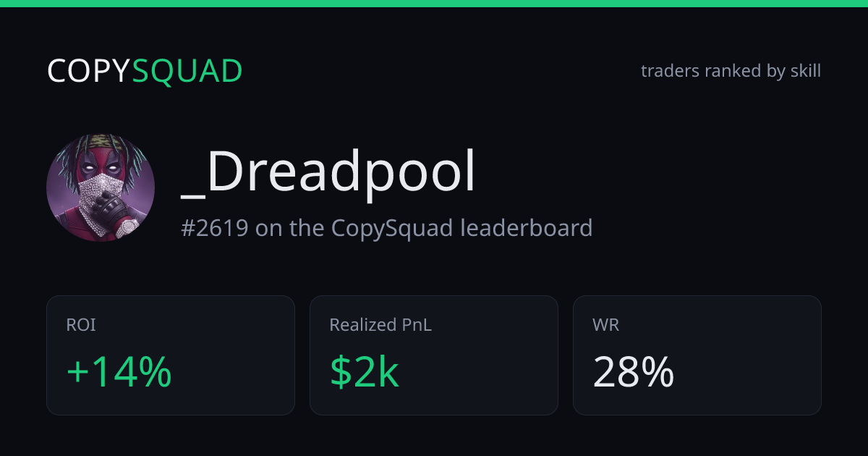Select the _Dreadpool trader name
This screenshot has height=456, width=868.
pos(328,174)
